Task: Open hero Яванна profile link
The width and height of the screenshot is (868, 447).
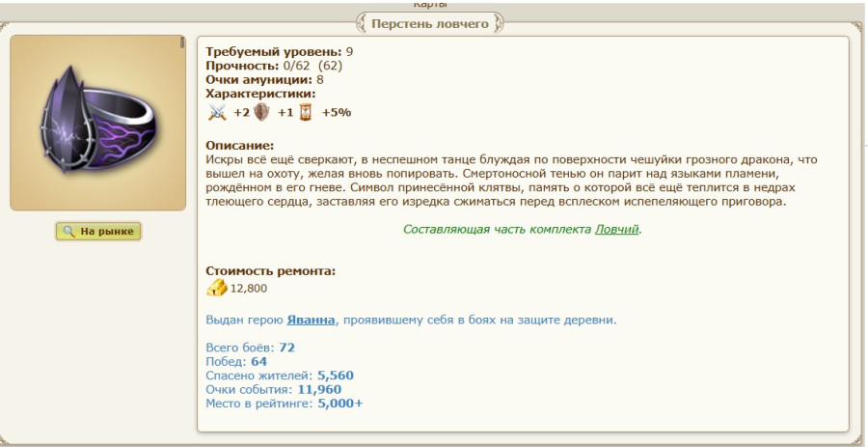Action: 311,321
